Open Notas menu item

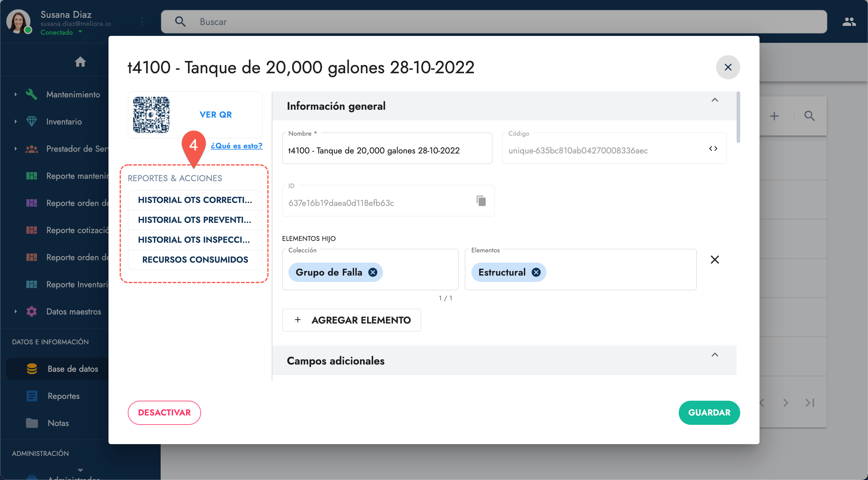click(x=57, y=423)
